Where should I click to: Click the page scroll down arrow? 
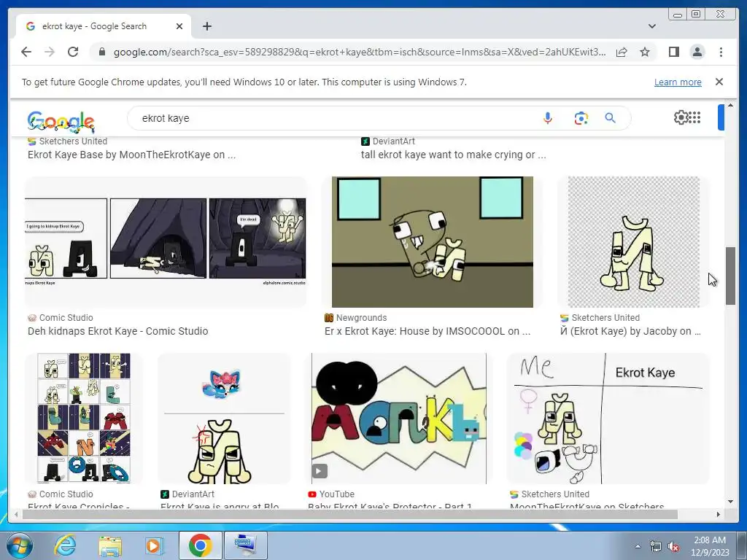tap(730, 502)
